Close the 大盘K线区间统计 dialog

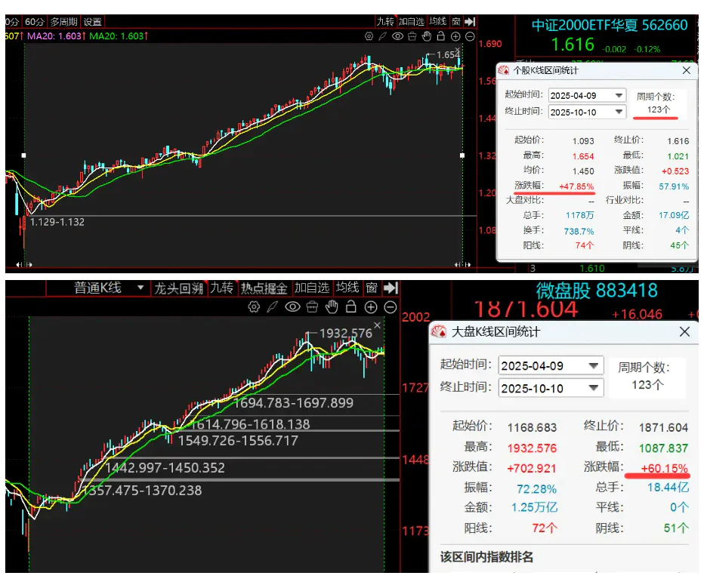pos(684,332)
